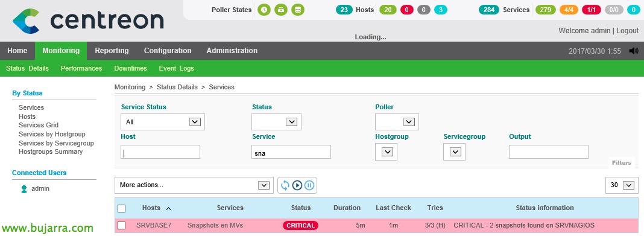The height and width of the screenshot is (236, 644).
Task: Open Services Grid in the sidebar
Action: (x=39, y=125)
